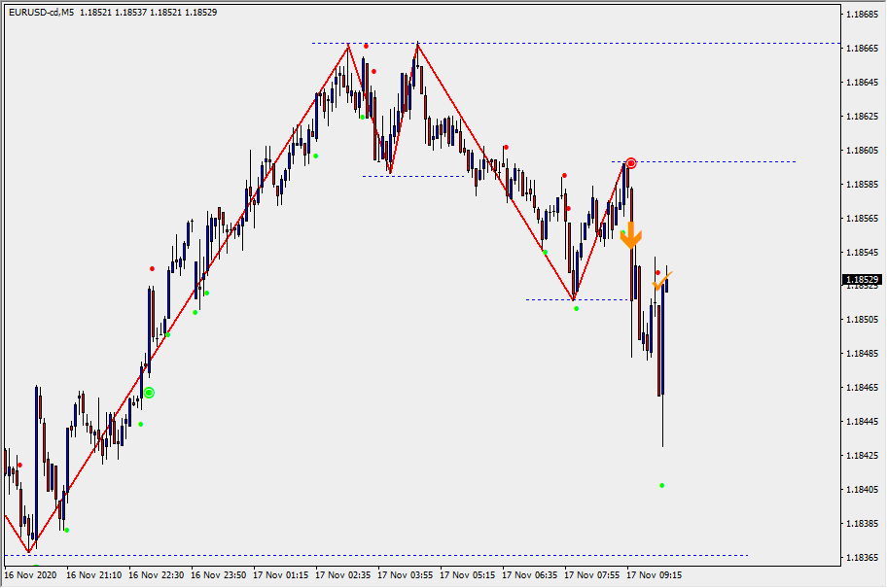Click the 17 Nov 09:15 time label
Viewport: 887px width, 588px height.
655,575
